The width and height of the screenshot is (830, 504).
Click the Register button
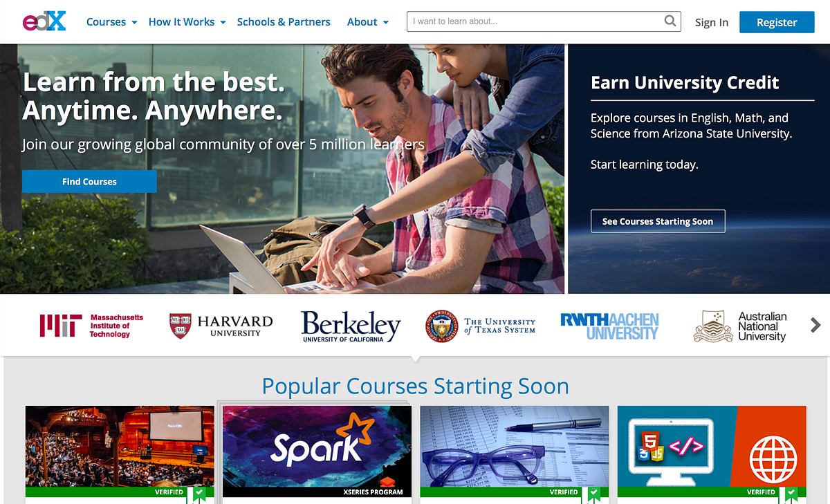click(777, 22)
